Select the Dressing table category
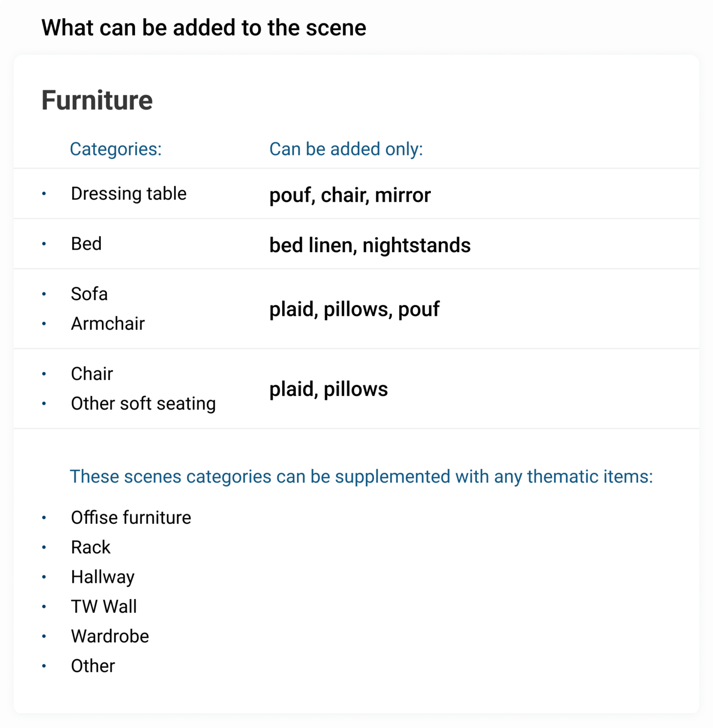This screenshot has height=728, width=713. click(129, 194)
